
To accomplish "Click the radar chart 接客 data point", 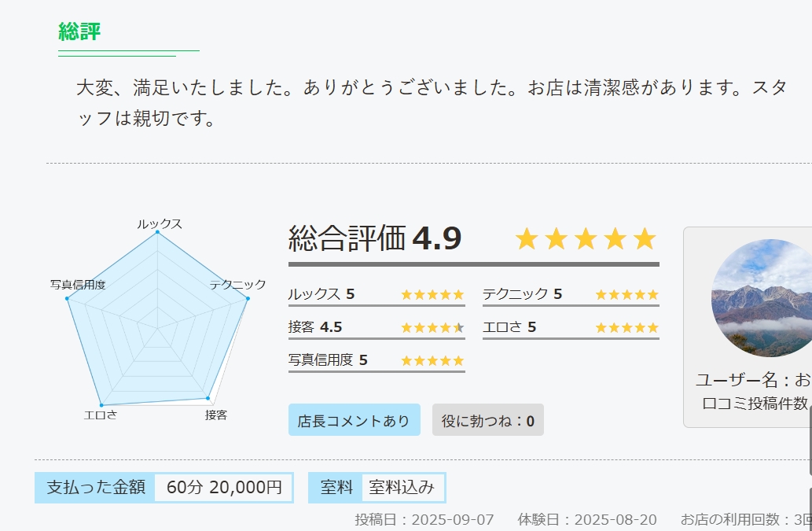I will coord(208,398).
